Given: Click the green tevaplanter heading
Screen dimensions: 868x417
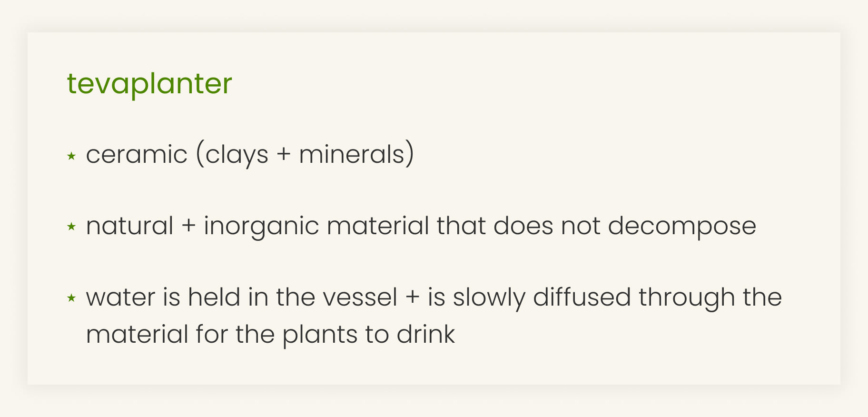Looking at the screenshot, I should [x=149, y=84].
